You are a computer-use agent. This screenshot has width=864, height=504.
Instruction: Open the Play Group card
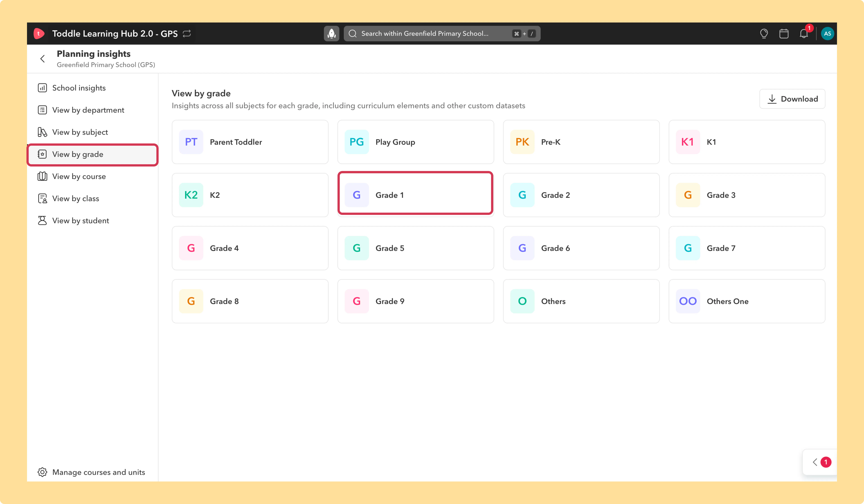pyautogui.click(x=416, y=142)
